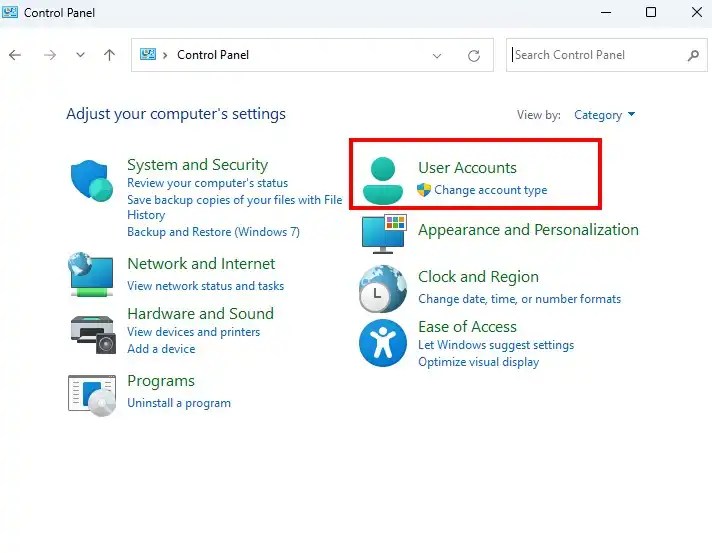Screen dimensions: 712x553
Task: Open System and Security category
Action: pyautogui.click(x=198, y=164)
